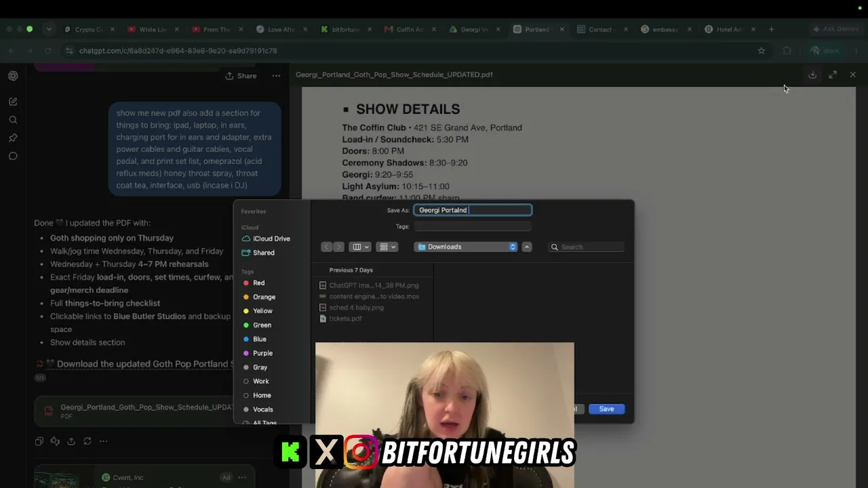Viewport: 868px width, 488px height.
Task: Click the Download the updated Goth Pop link
Action: tap(144, 364)
